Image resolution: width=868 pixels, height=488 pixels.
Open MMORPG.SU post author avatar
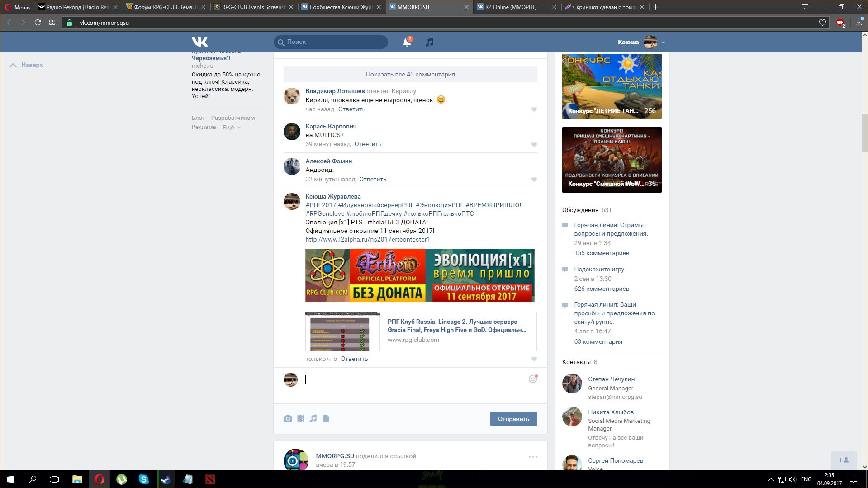[x=296, y=460]
